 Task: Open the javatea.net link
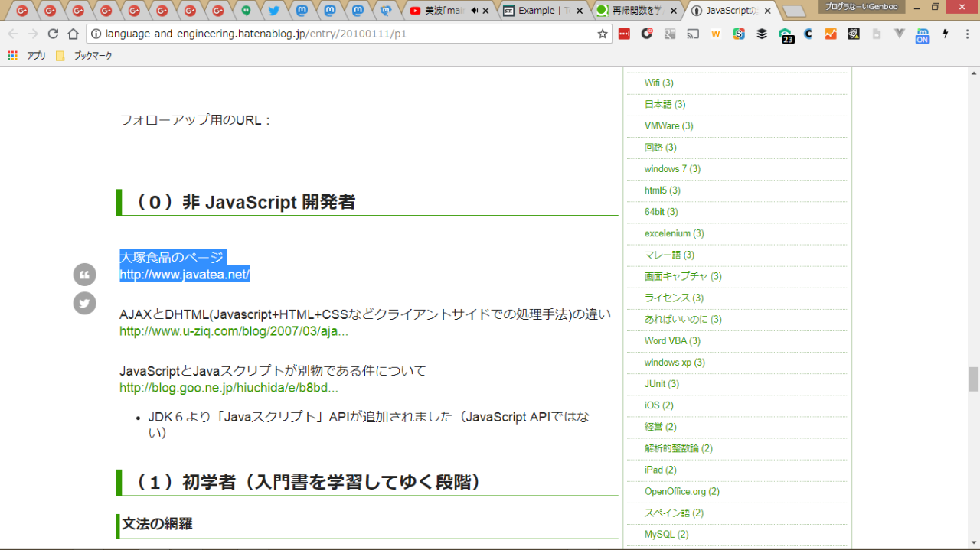click(x=185, y=275)
